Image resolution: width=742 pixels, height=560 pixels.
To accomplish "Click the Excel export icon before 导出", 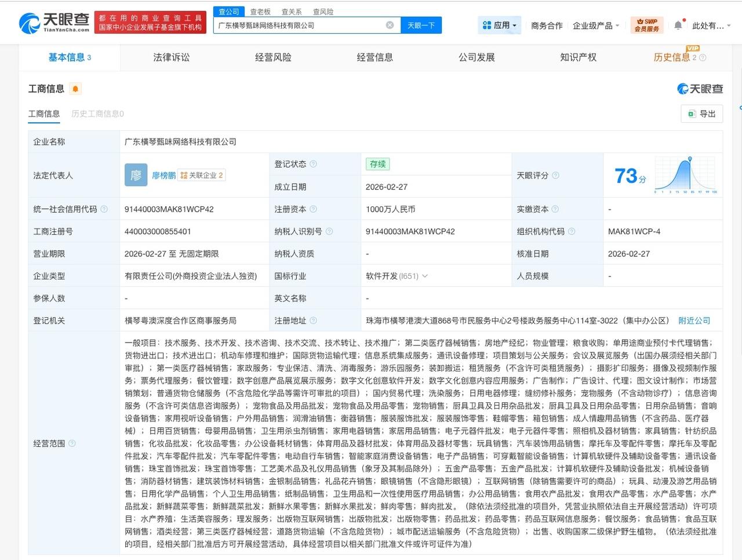I will point(690,114).
